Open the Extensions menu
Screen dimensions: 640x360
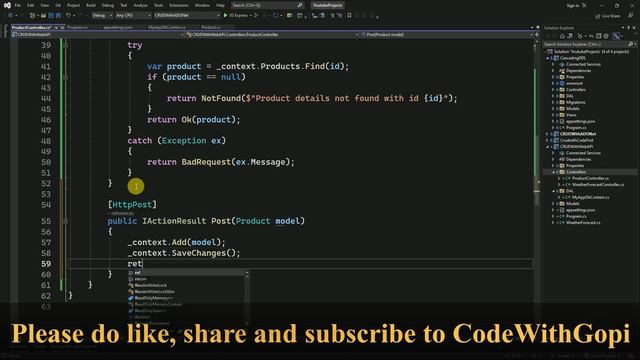click(x=179, y=5)
